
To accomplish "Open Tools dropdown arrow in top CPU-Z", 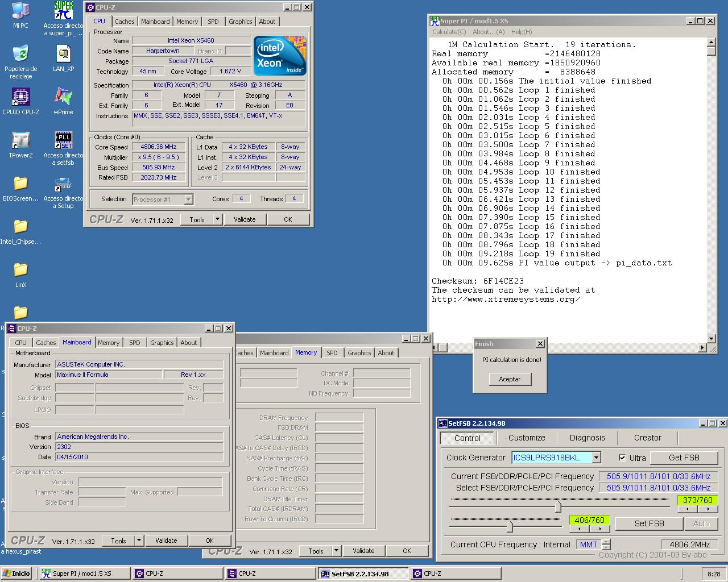I will [217, 219].
